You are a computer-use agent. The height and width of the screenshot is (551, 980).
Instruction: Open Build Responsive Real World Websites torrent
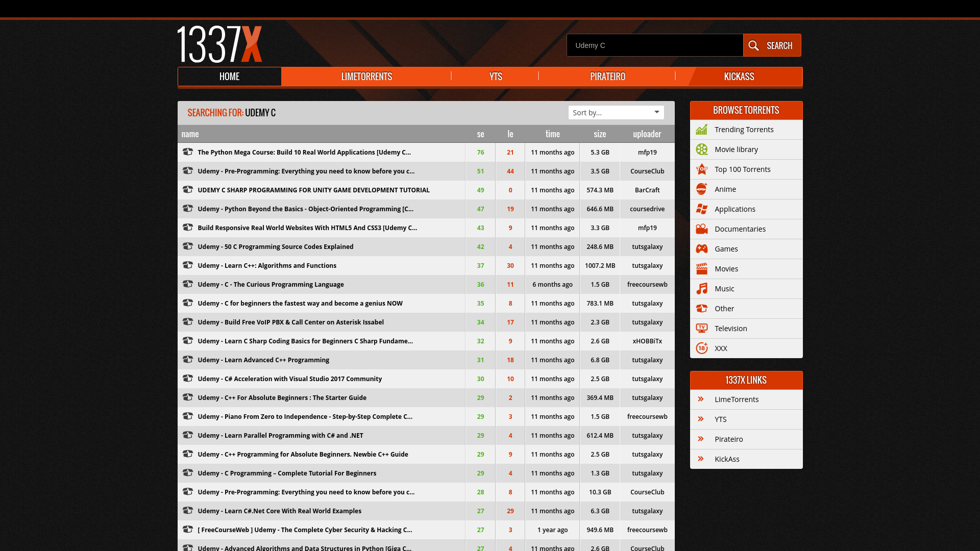[307, 228]
